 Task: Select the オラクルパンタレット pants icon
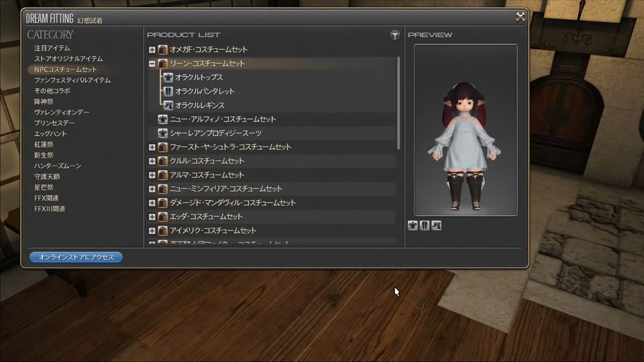[x=168, y=91]
